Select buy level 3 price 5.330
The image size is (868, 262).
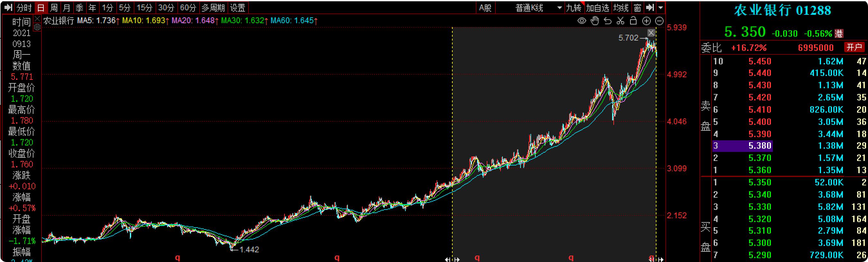760,207
